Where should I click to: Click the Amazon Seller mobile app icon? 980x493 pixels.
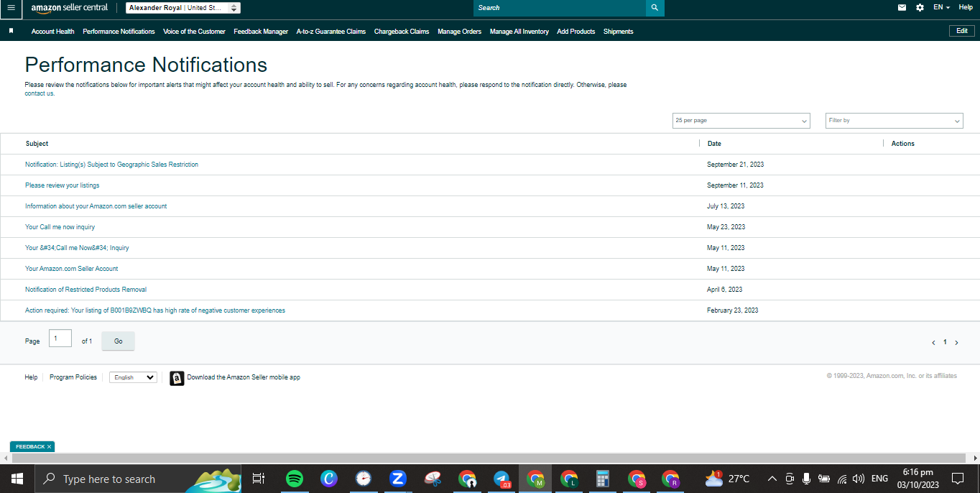pos(177,378)
